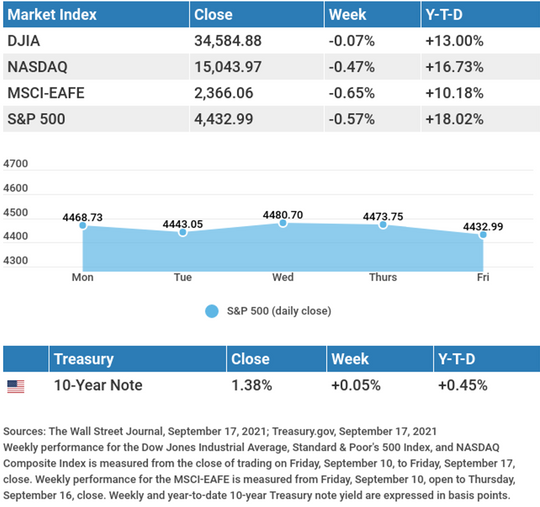Screen dimensions: 540x507
Task: Select the DJIA row label
Action: 24,41
